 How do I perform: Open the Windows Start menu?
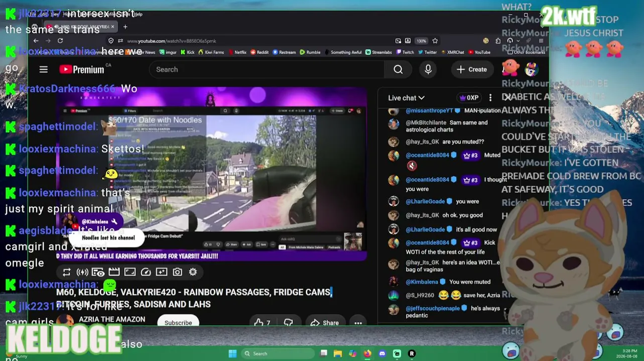pos(232,353)
